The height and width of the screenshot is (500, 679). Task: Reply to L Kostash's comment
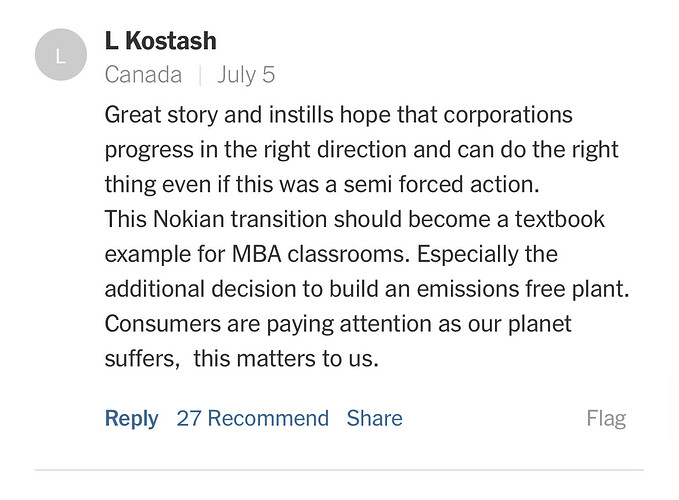tap(131, 418)
